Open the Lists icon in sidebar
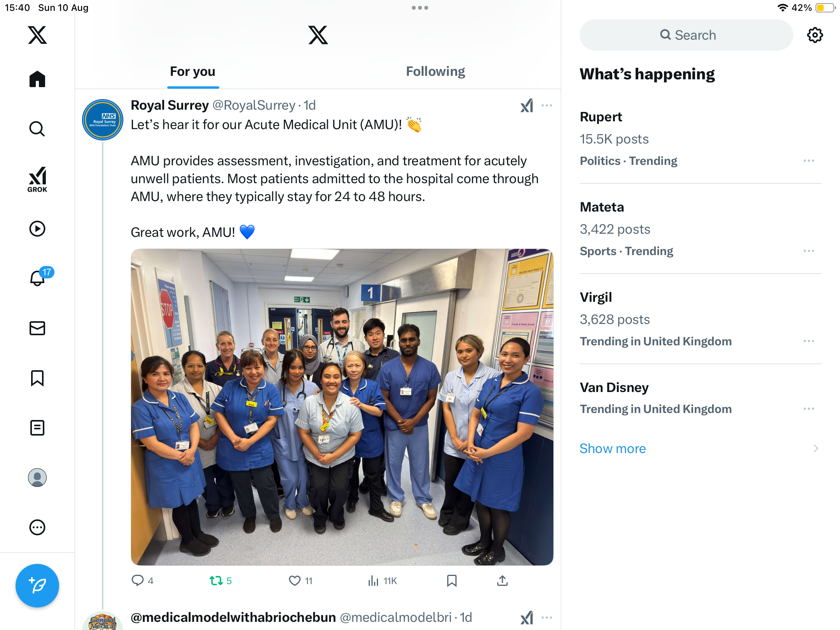The image size is (840, 630). [37, 428]
